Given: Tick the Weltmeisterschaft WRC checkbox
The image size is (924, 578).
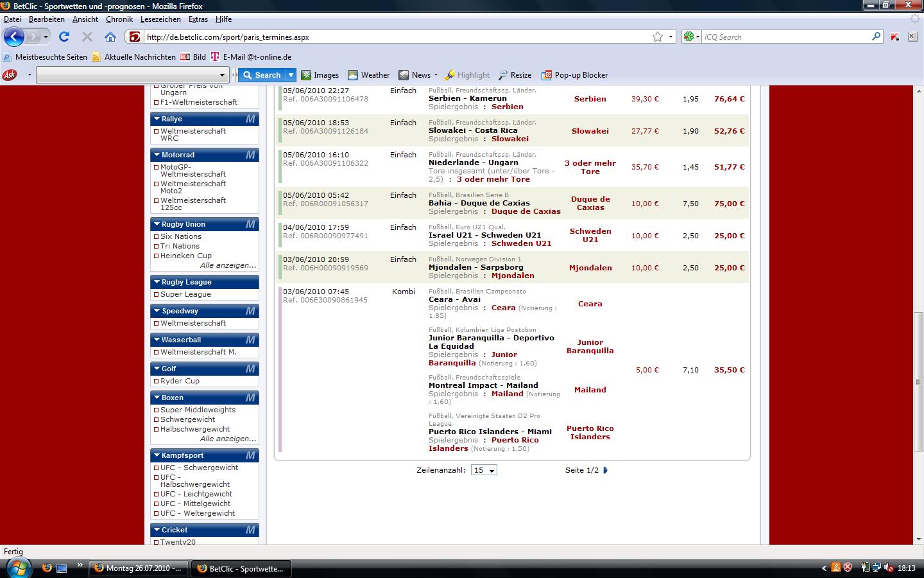Looking at the screenshot, I should pos(157,132).
